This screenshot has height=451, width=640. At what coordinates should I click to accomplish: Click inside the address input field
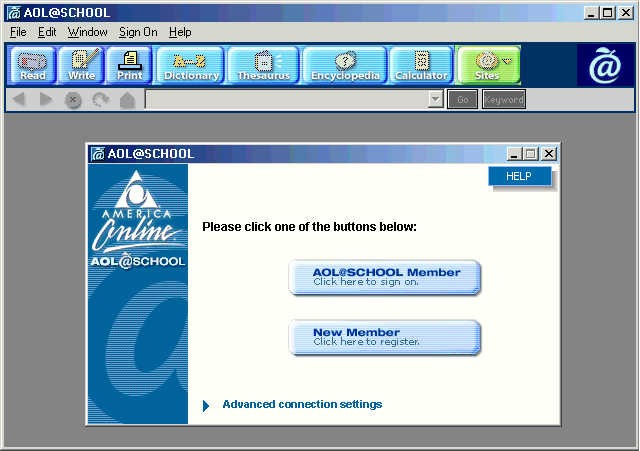287,100
